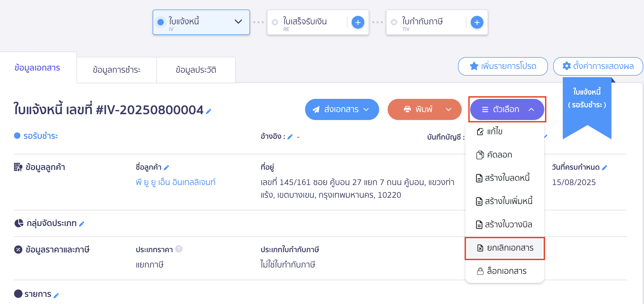Select the ใบแจ้งหนี้ IV radio indicator
The height and width of the screenshot is (304, 644).
(161, 22)
